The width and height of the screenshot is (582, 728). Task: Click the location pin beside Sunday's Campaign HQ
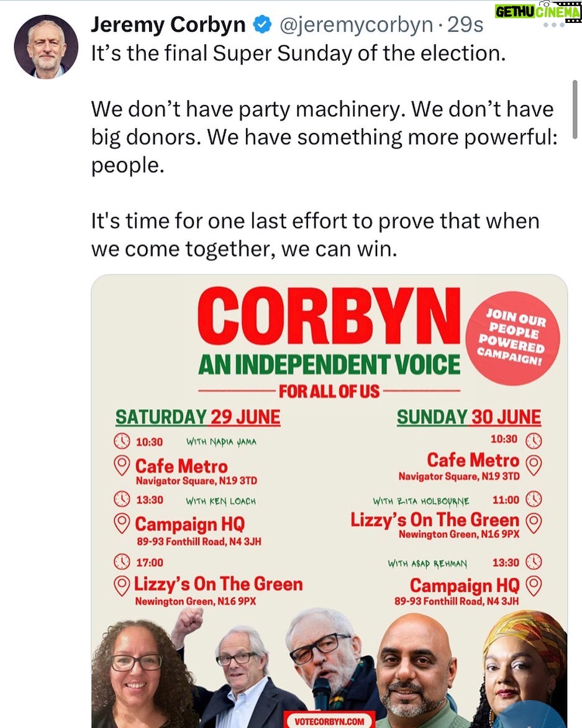[534, 585]
